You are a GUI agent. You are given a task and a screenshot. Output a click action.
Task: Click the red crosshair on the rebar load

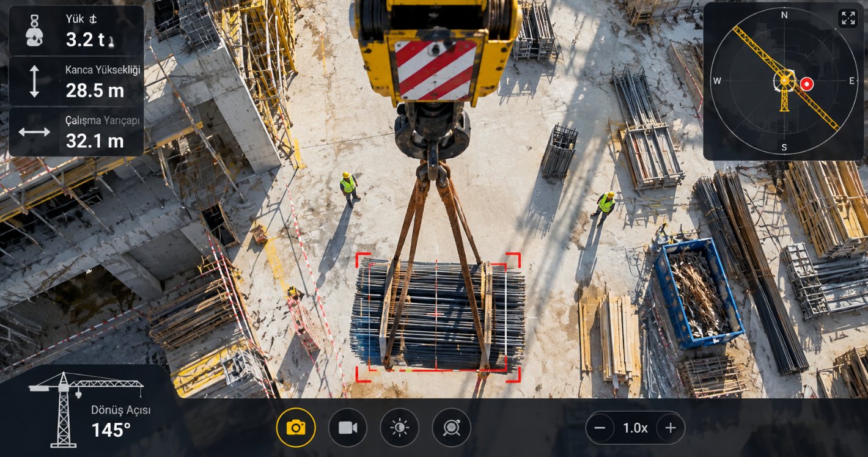pyautogui.click(x=436, y=313)
